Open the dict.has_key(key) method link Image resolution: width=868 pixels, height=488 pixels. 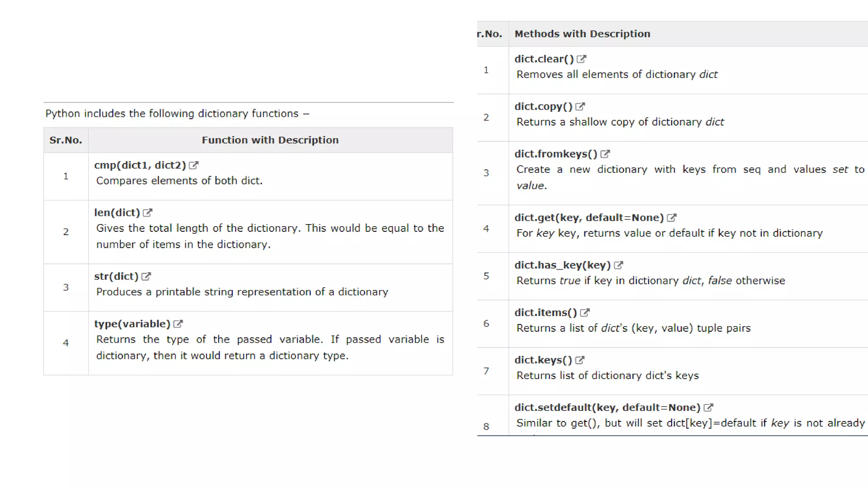tap(562, 265)
